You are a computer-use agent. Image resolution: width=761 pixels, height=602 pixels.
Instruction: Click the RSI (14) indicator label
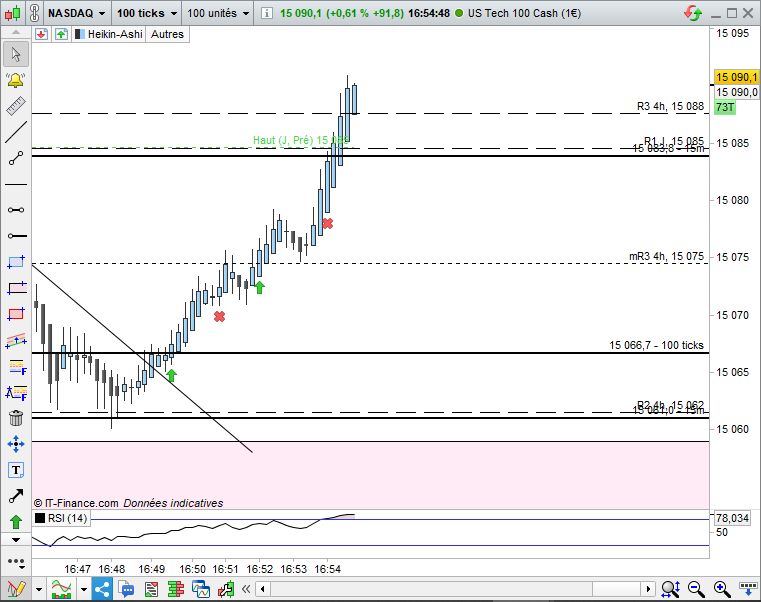[62, 518]
